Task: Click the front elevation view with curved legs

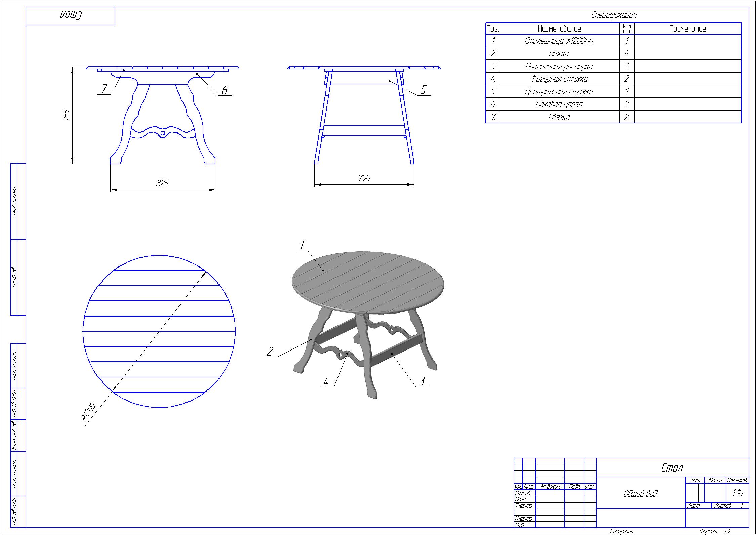Action: tap(163, 115)
